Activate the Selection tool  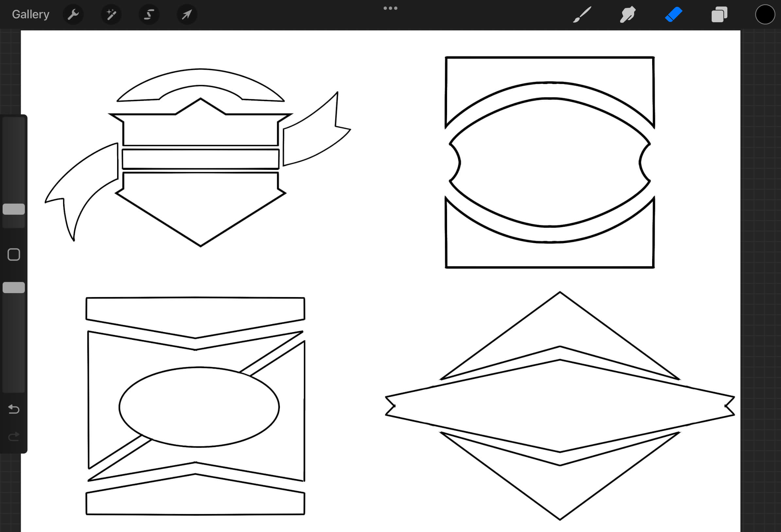[149, 14]
